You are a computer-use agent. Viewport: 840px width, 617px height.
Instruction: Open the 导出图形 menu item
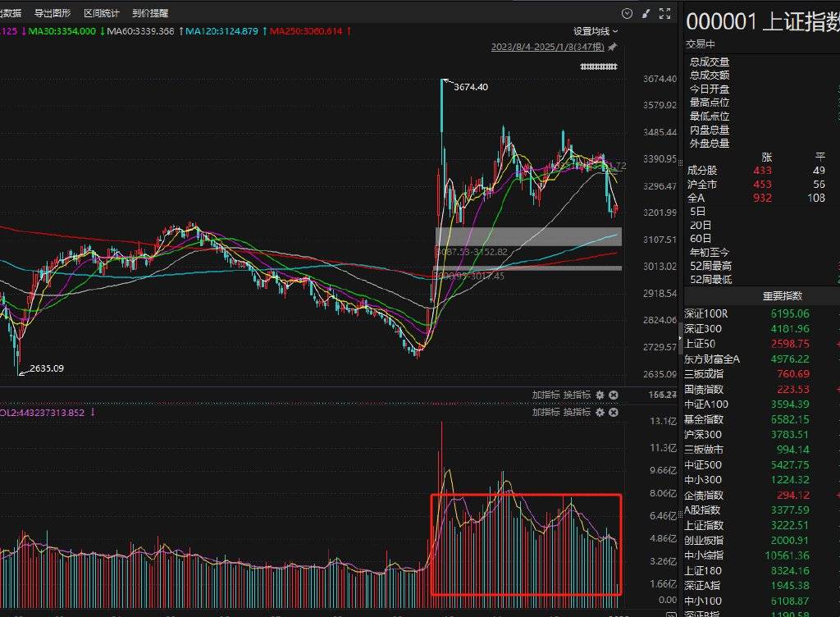52,13
